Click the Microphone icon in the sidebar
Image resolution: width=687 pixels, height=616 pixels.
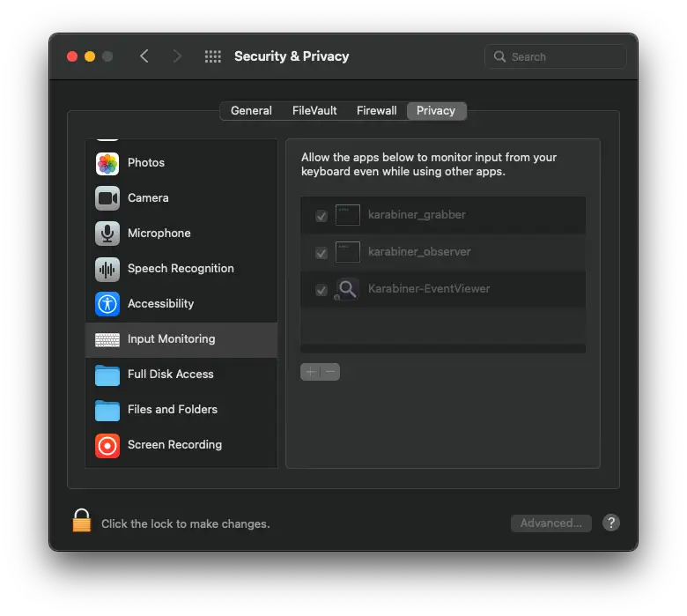pos(107,234)
